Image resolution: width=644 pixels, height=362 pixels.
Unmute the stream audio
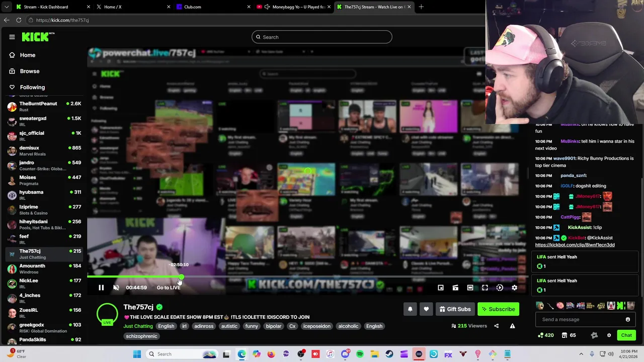116,288
